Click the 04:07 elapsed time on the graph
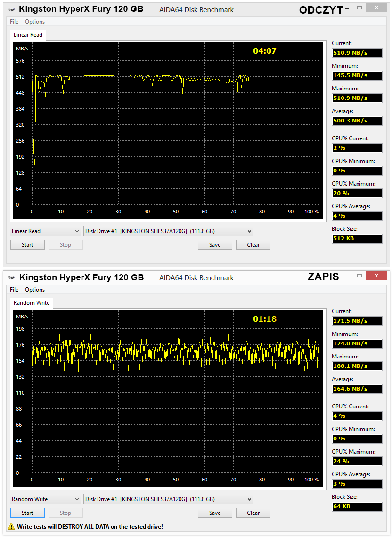 coord(264,51)
